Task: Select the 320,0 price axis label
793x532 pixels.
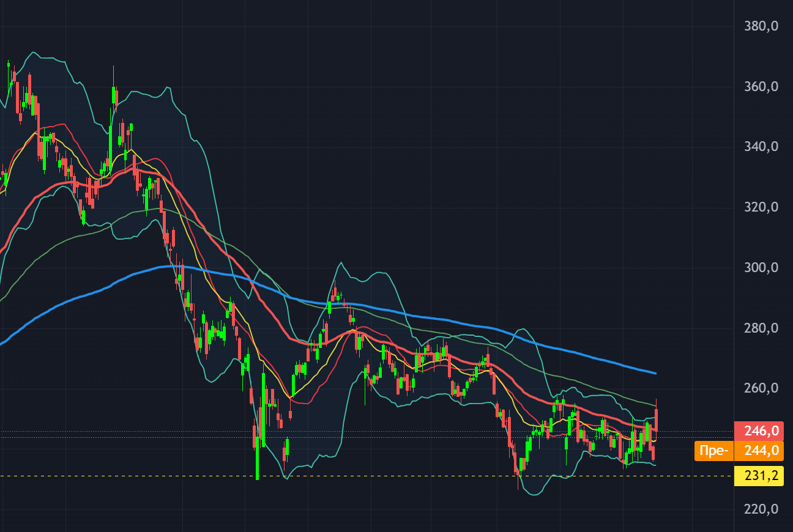Action: coord(761,207)
